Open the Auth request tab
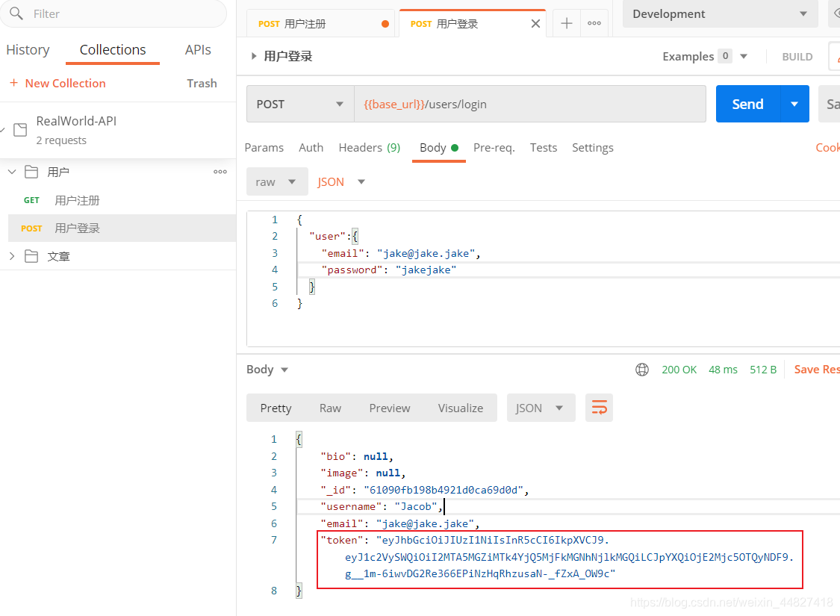The width and height of the screenshot is (840, 616). (311, 147)
